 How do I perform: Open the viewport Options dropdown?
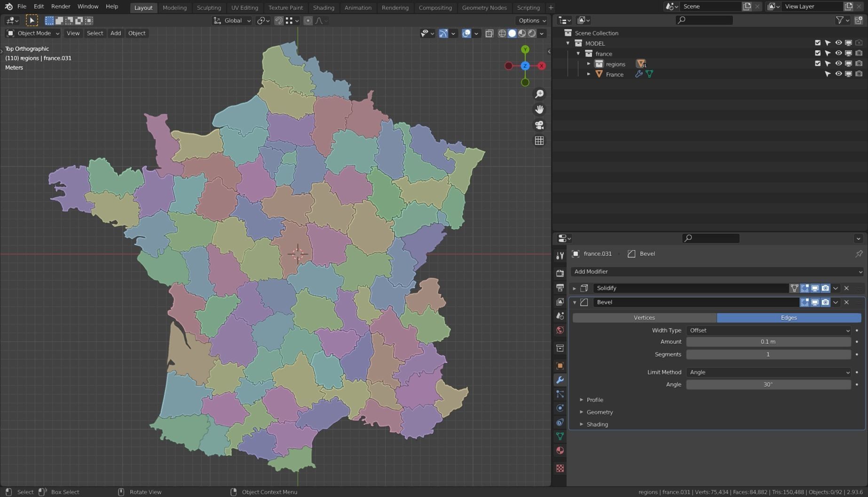click(x=532, y=21)
